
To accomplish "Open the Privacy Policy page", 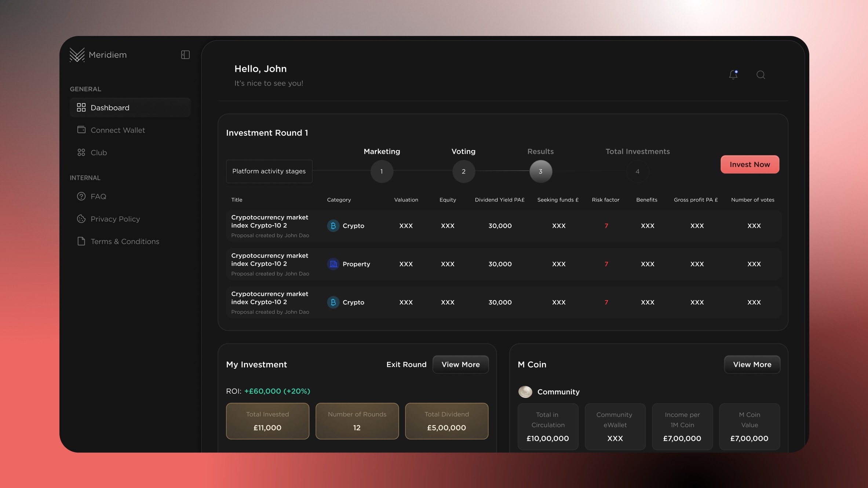I will 130,219.
